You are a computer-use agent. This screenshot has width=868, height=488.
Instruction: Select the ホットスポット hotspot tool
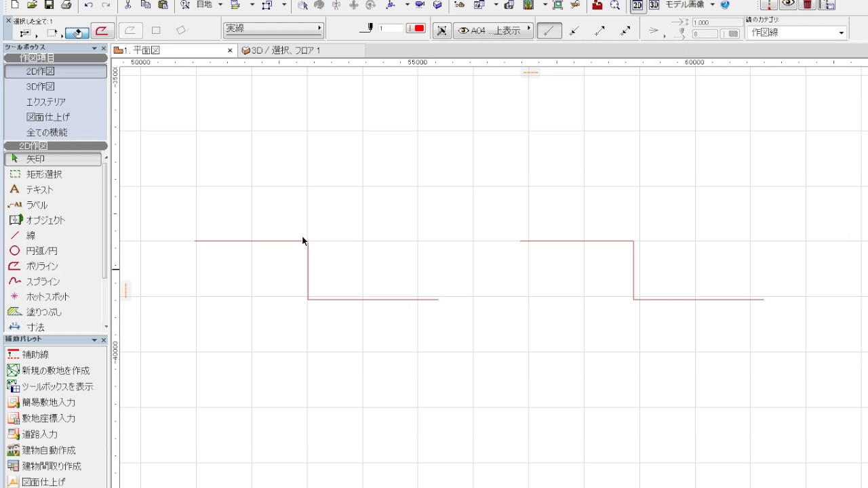click(53, 297)
